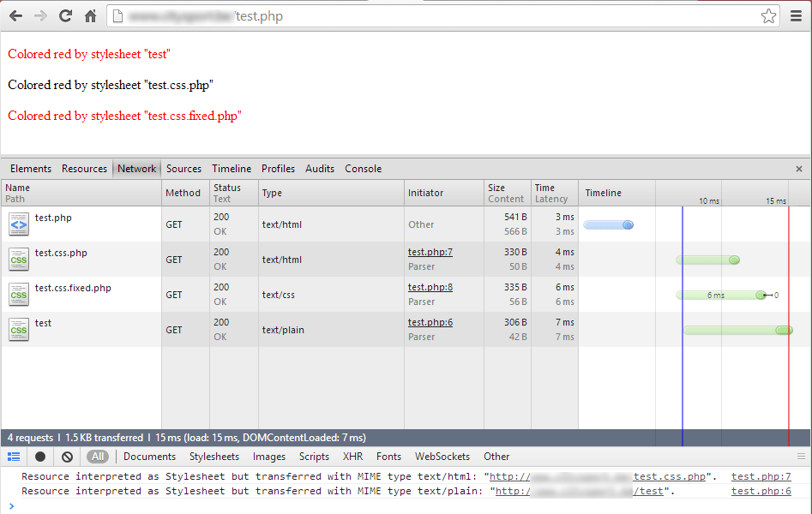Go back with the browser back arrow
This screenshot has height=514, width=812.
click(15, 16)
